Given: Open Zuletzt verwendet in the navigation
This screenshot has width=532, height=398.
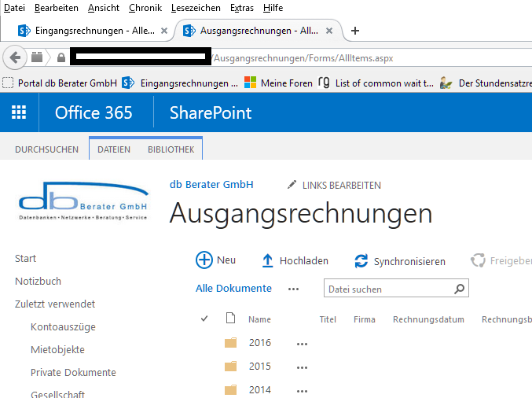Looking at the screenshot, I should coord(55,304).
